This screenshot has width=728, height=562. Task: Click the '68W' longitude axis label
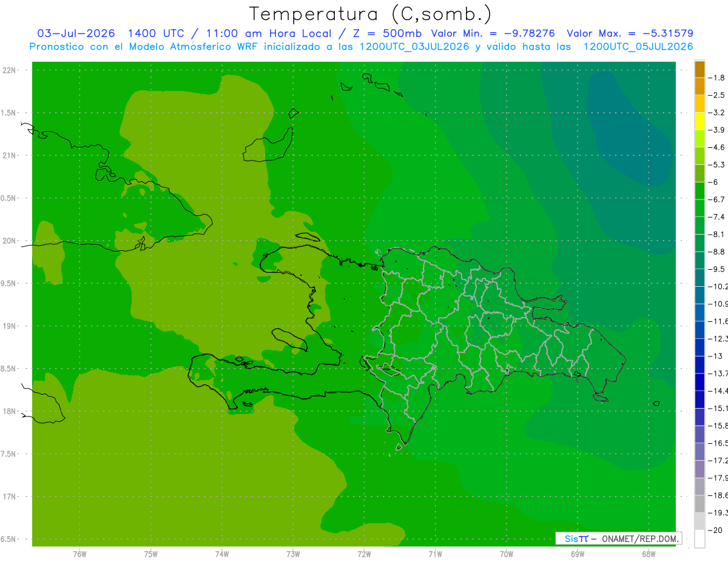coord(649,554)
